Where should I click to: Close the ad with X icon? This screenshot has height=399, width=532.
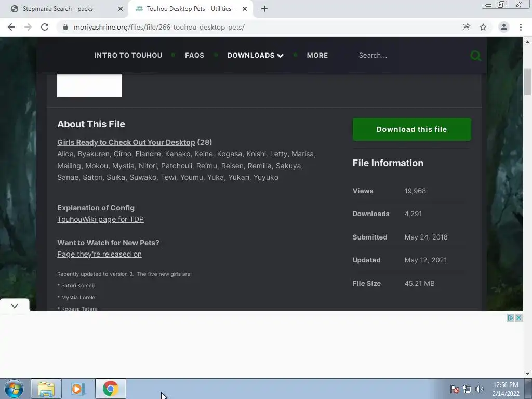pos(518,317)
